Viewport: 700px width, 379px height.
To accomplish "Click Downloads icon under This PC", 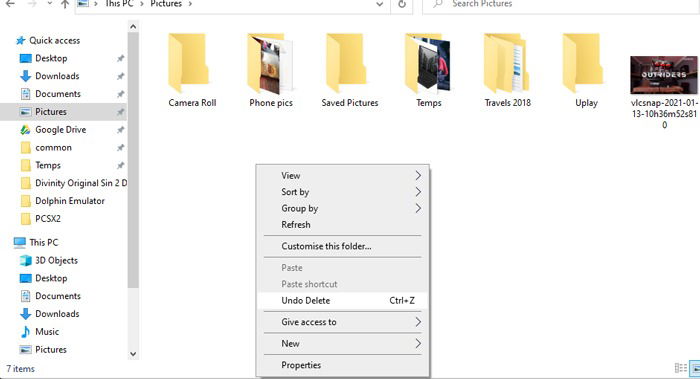I will (x=25, y=314).
